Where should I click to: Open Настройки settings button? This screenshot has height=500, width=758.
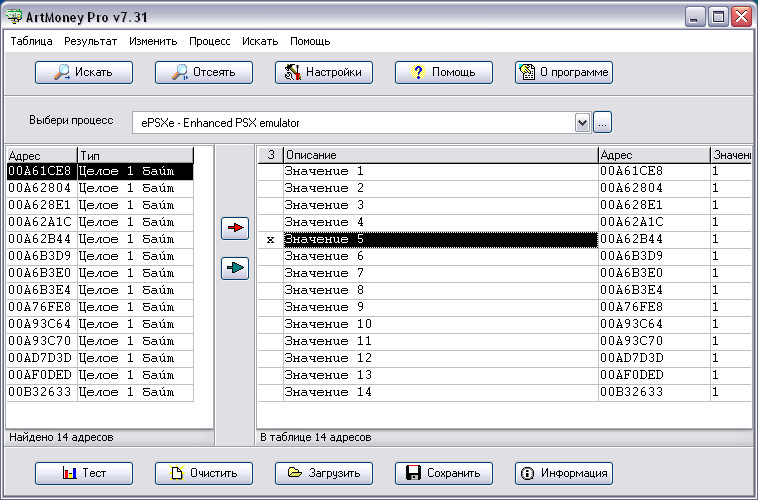(x=323, y=73)
